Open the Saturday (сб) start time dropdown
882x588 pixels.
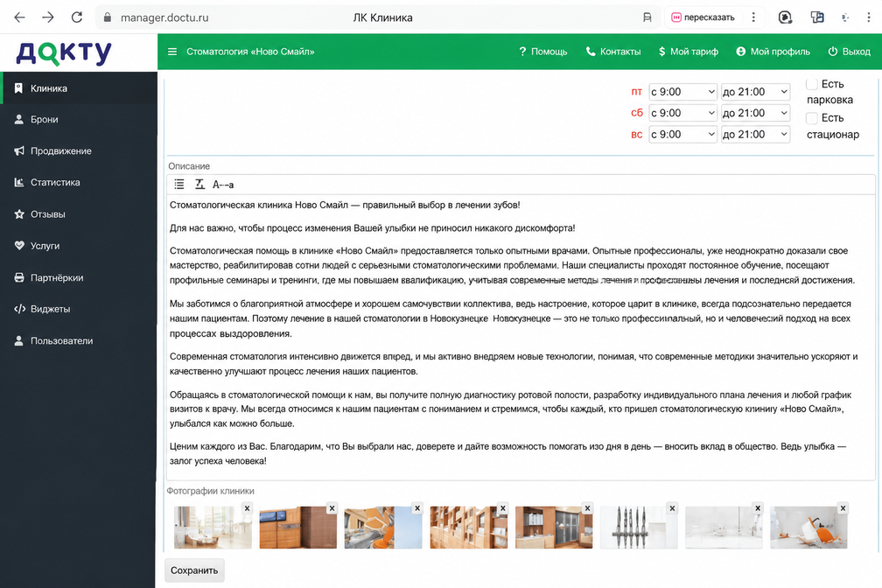(682, 113)
